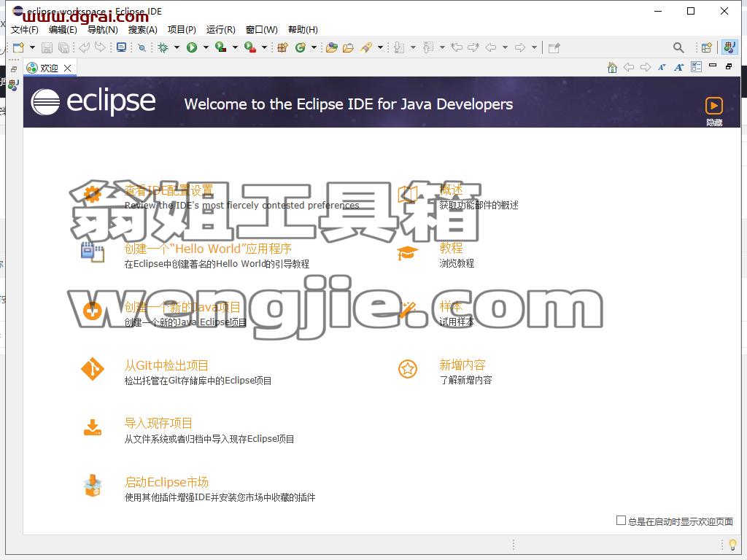Viewport: 747px width, 560px height.
Task: Click the Open Type toolbar icon
Action: pyautogui.click(x=332, y=47)
